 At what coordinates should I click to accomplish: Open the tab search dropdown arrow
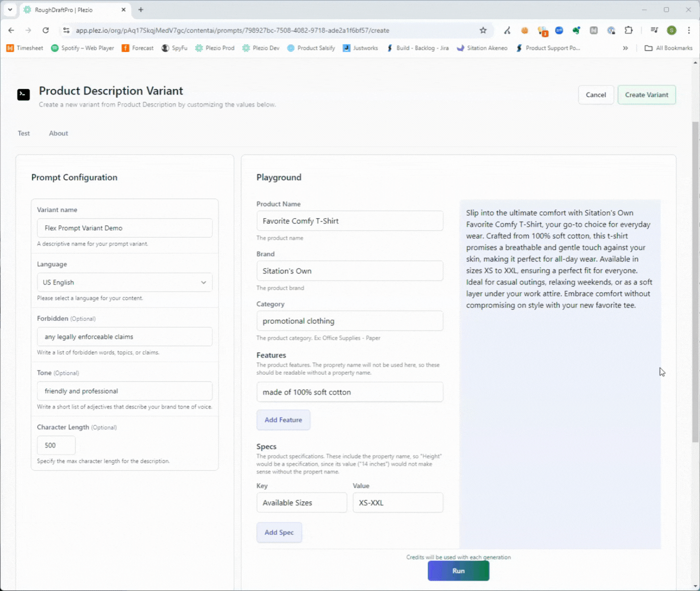tap(10, 10)
